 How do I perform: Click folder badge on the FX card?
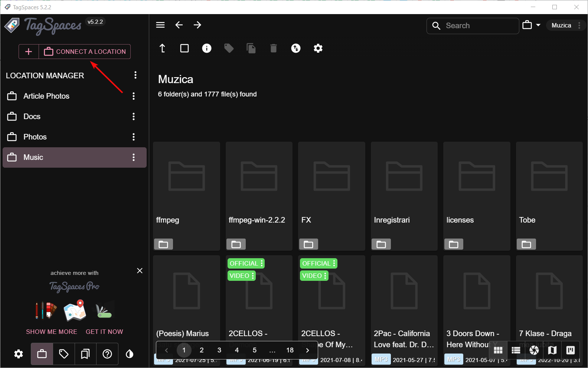308,244
